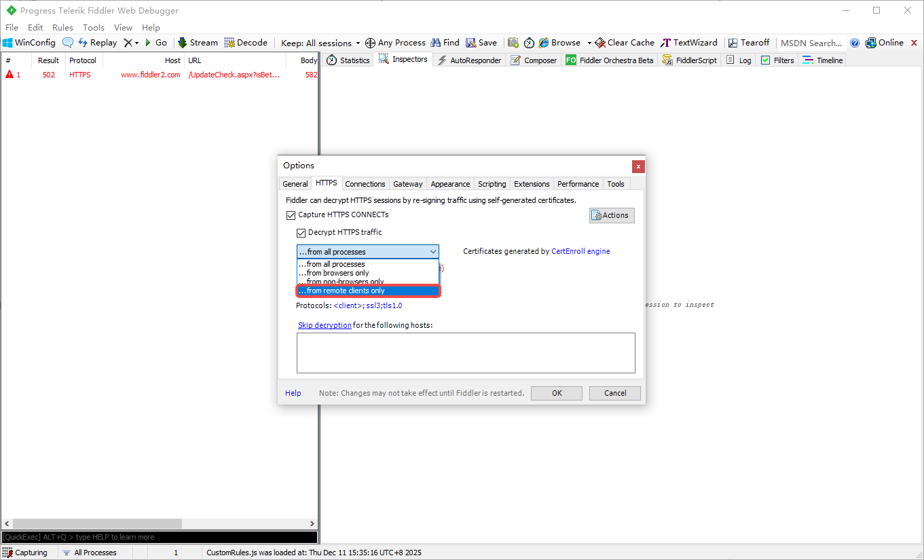Click the Save toolbar button
924x560 pixels.
481,43
